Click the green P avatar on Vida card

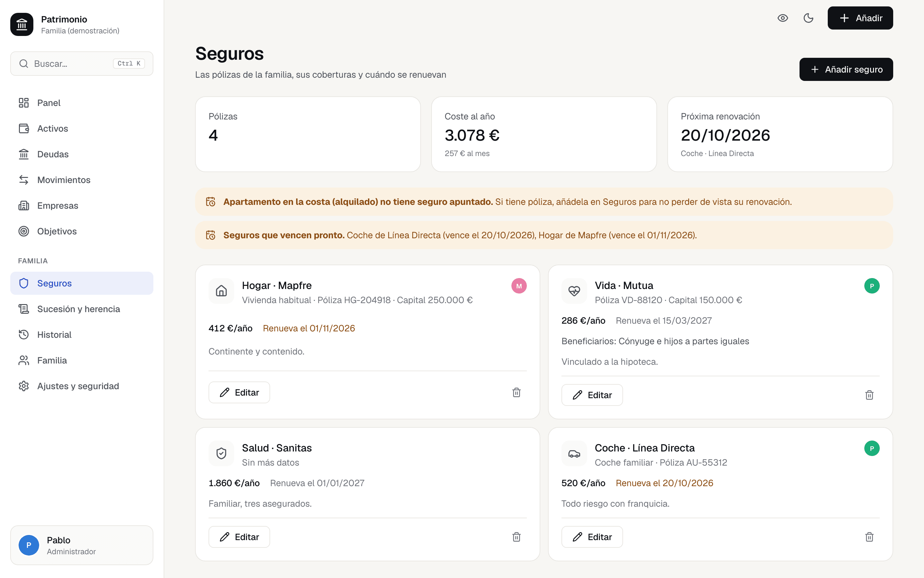(x=872, y=286)
